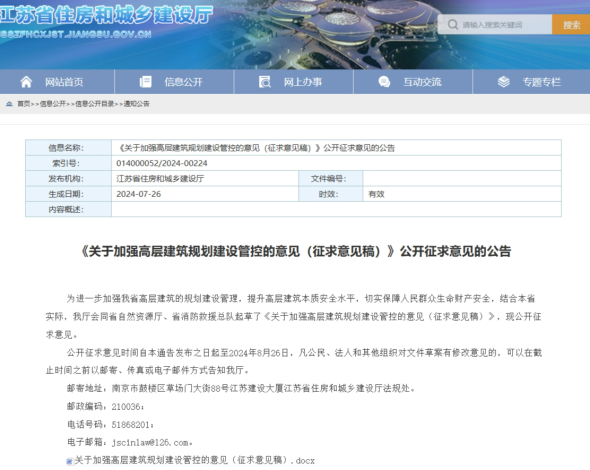
Task: Open the 网站首页 menu item
Action: 64,82
